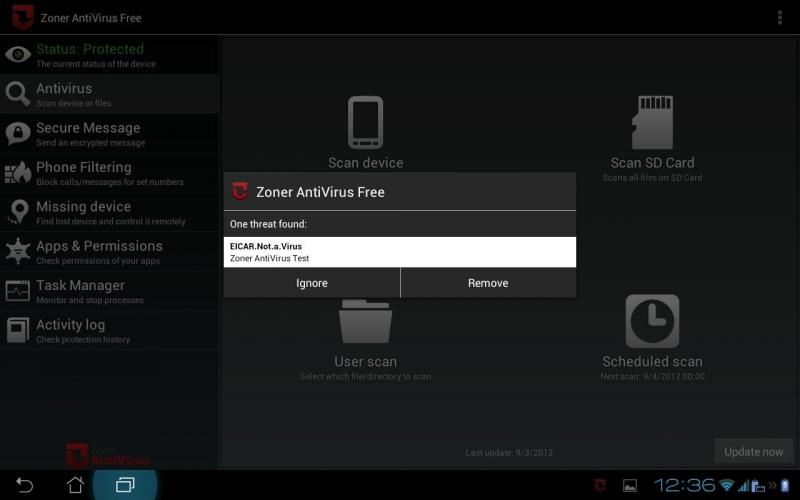The height and width of the screenshot is (500, 800).
Task: Open Task Manager in the sidebar
Action: coord(110,291)
